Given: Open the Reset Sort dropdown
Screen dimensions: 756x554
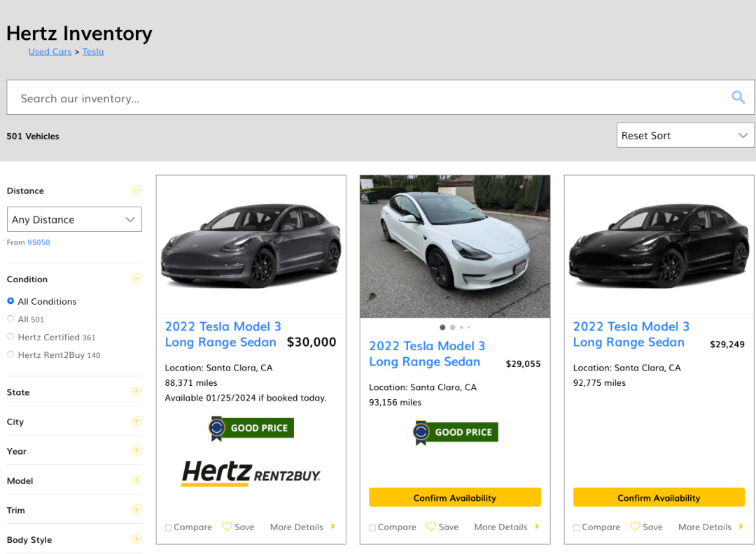Looking at the screenshot, I should point(685,135).
